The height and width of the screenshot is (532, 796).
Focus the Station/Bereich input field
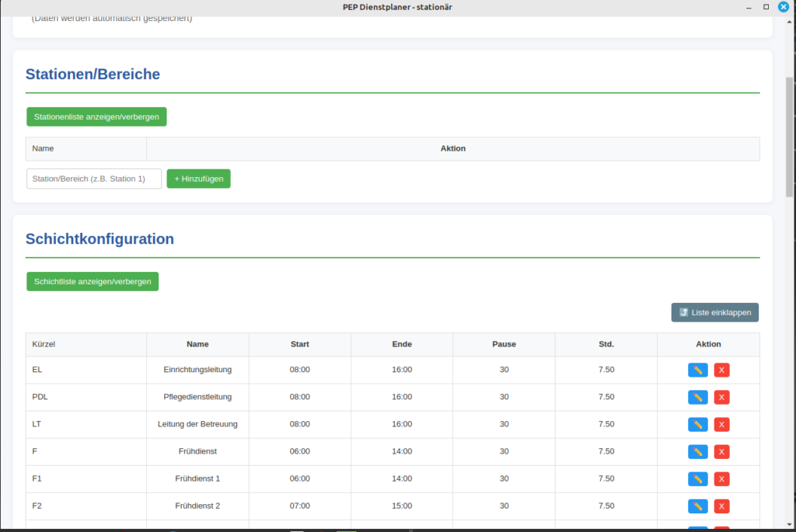pos(94,179)
